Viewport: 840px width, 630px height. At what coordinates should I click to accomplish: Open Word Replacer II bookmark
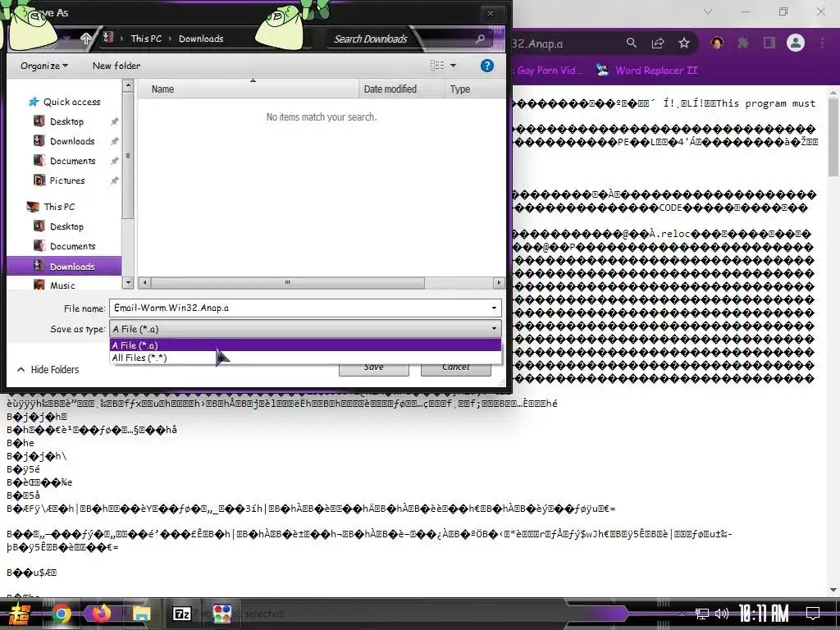click(x=646, y=71)
